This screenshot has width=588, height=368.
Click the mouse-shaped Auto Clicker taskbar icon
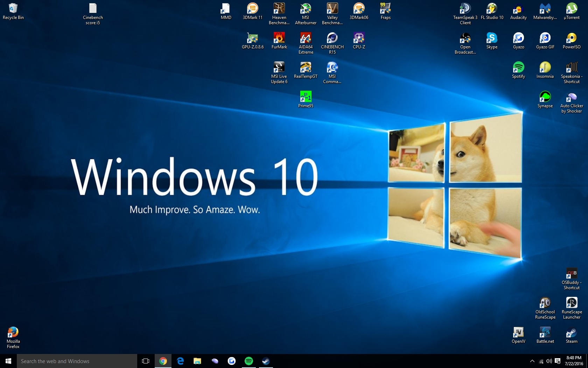click(215, 361)
